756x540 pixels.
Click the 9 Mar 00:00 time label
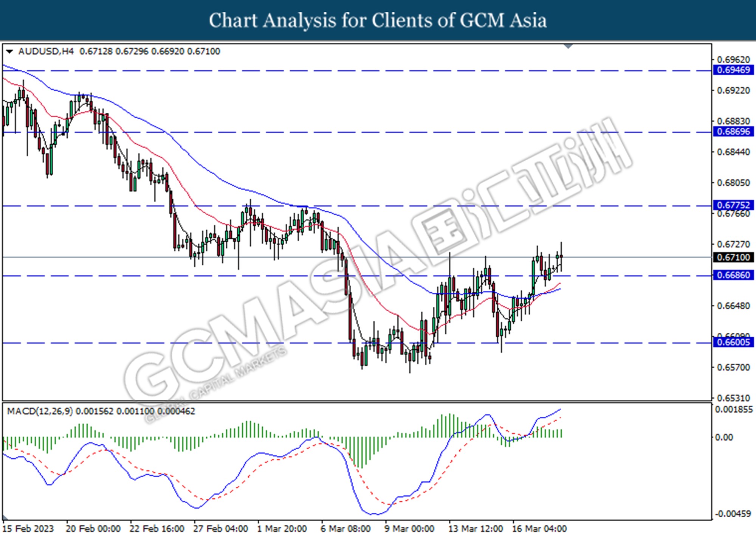(x=409, y=529)
